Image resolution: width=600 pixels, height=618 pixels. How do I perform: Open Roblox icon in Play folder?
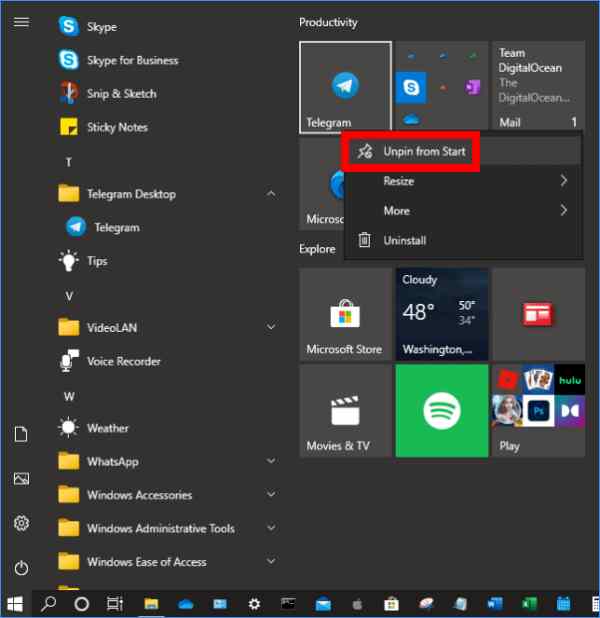click(x=507, y=380)
